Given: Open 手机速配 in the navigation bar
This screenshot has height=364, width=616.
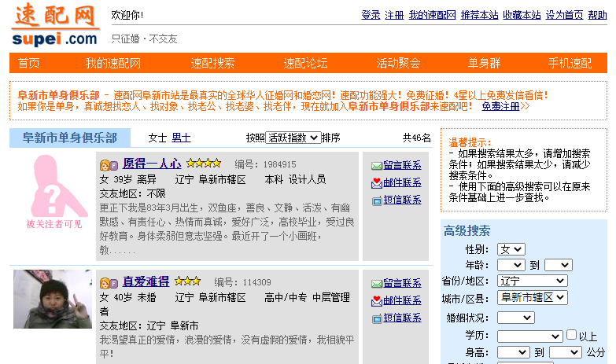Looking at the screenshot, I should [x=570, y=63].
